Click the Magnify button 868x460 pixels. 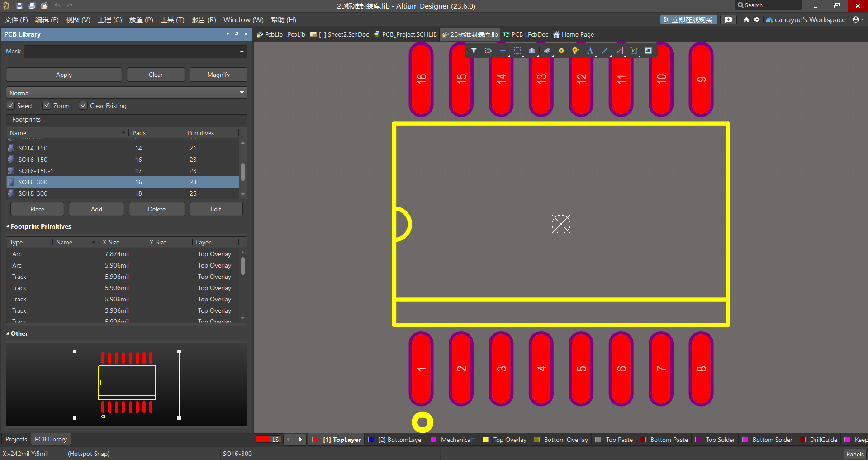218,75
